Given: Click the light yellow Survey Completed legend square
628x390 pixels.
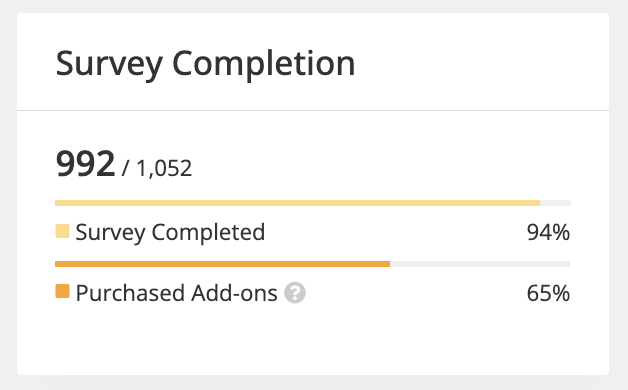Looking at the screenshot, I should 62,231.
